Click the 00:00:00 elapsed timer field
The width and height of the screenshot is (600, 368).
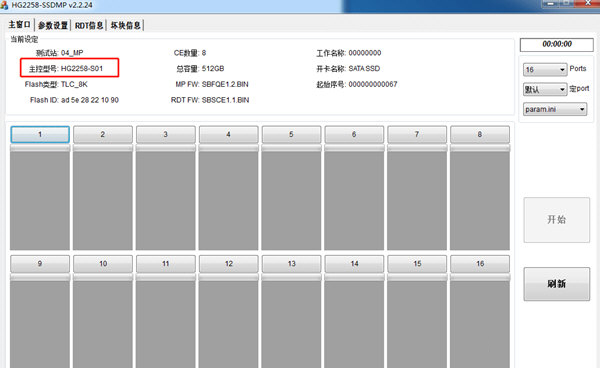557,44
